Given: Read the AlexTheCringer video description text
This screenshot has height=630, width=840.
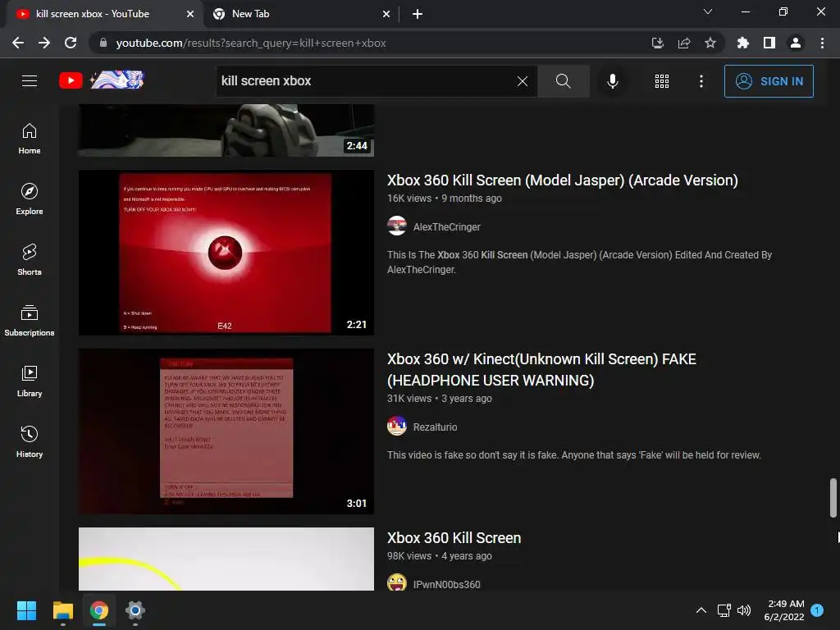Looking at the screenshot, I should [x=580, y=262].
